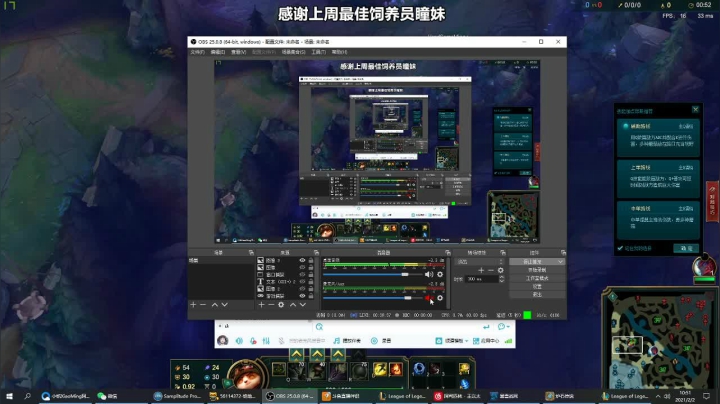Add a new source with the plus button
Viewport: 720px width, 404px height.
tap(261, 305)
